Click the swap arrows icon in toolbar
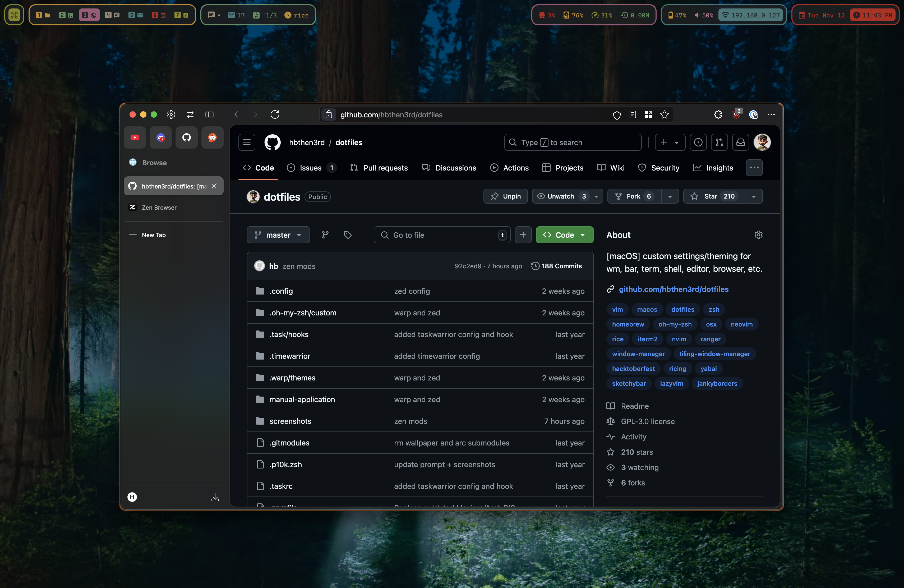904x588 pixels. 190,114
